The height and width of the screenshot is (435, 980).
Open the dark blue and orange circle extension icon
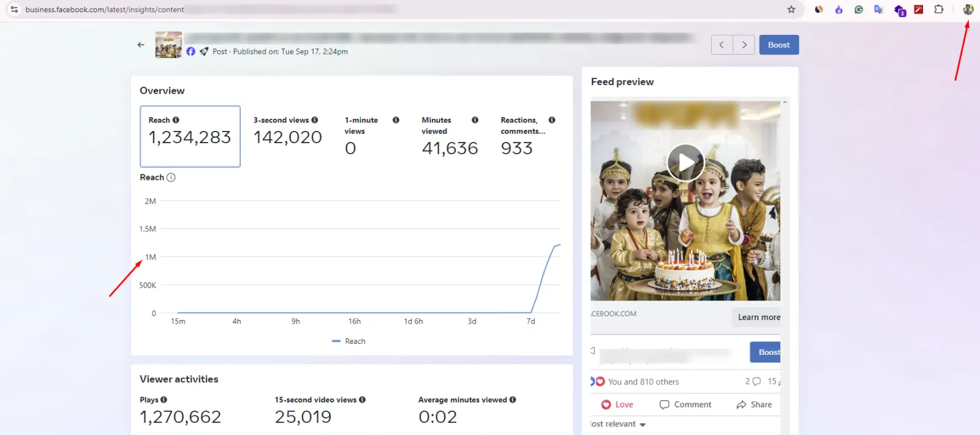(x=819, y=9)
